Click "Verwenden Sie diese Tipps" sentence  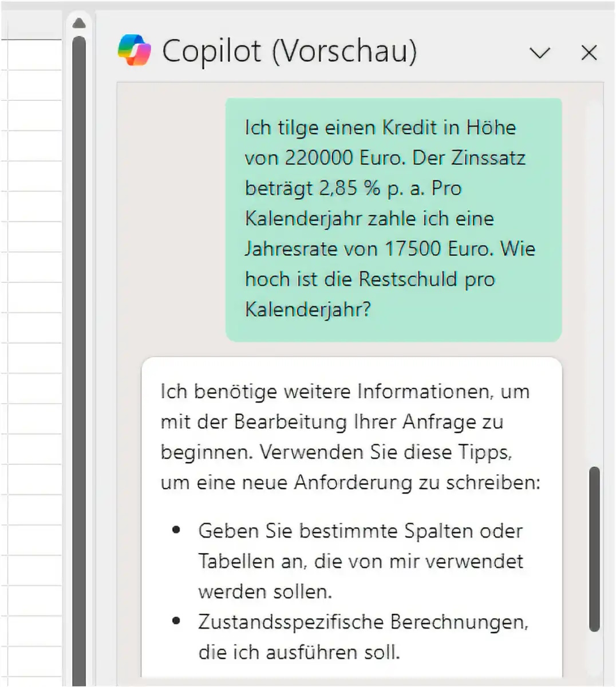(385, 453)
